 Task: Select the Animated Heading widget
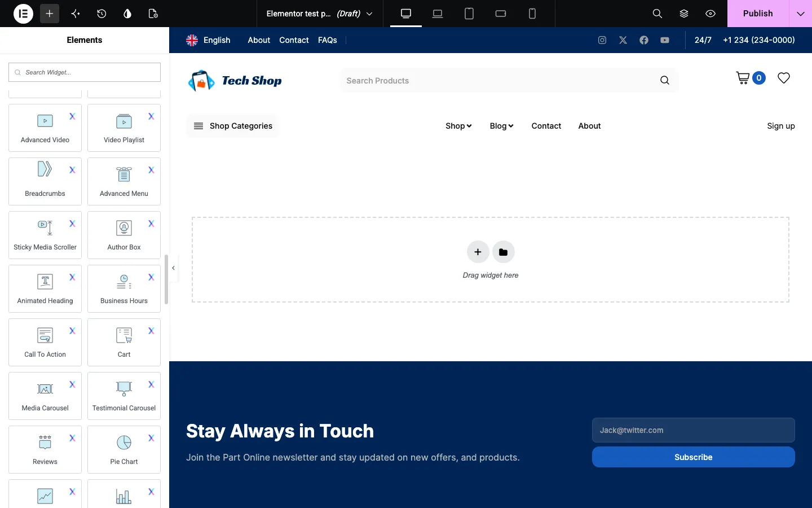tap(45, 288)
